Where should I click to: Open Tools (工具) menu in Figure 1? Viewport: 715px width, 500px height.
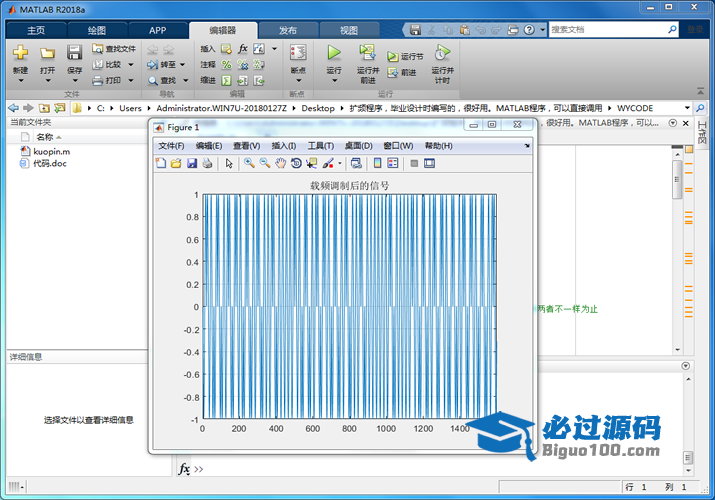click(x=320, y=146)
